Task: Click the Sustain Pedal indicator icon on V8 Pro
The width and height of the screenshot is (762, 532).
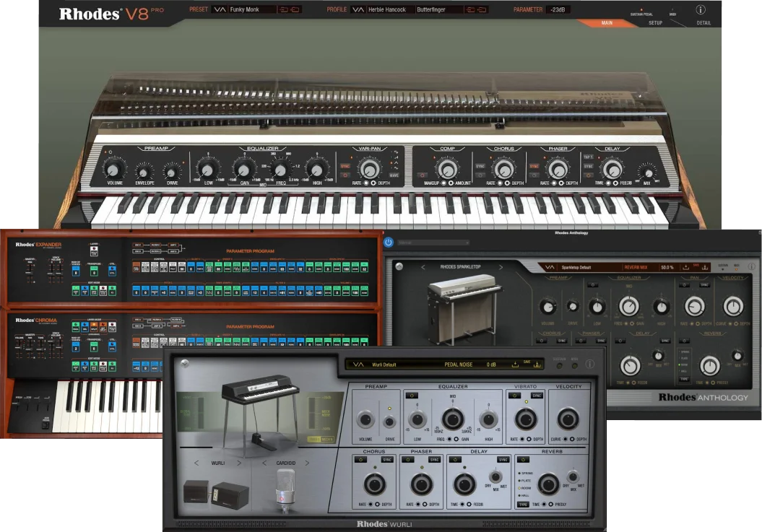Action: click(x=641, y=10)
